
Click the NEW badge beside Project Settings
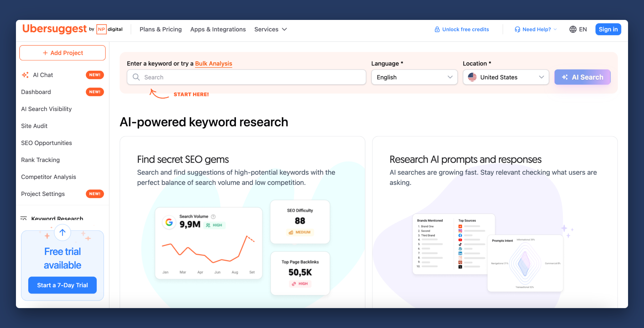pos(95,194)
